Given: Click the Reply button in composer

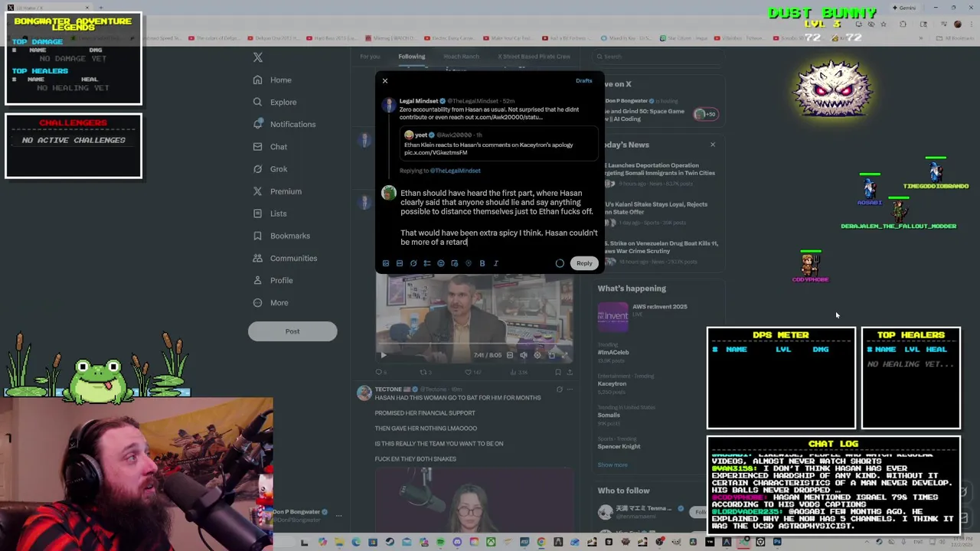Looking at the screenshot, I should (584, 263).
